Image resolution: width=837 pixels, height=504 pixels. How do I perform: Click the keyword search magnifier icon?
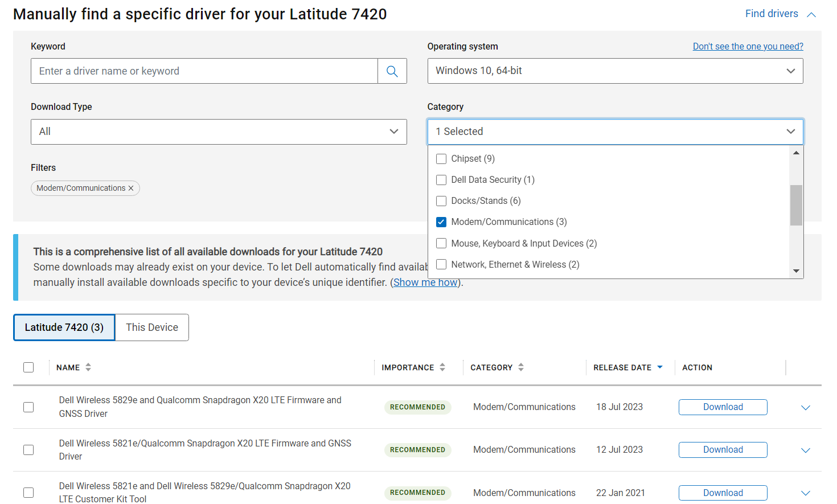(392, 71)
